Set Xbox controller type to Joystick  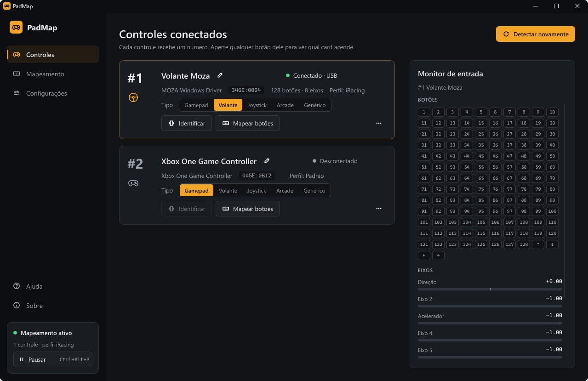(257, 190)
